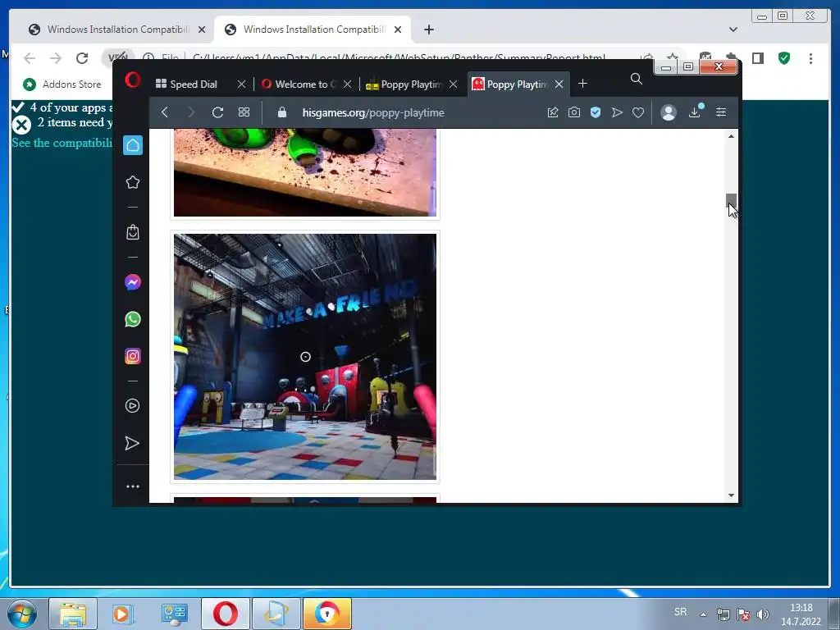
Task: Go back in Chrome window
Action: coord(30,58)
